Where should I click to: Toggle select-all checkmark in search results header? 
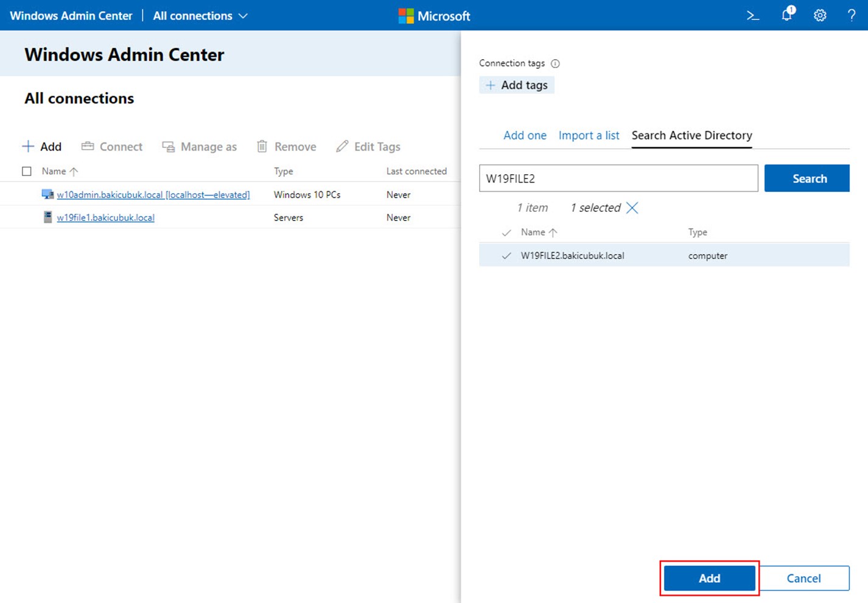(x=506, y=233)
